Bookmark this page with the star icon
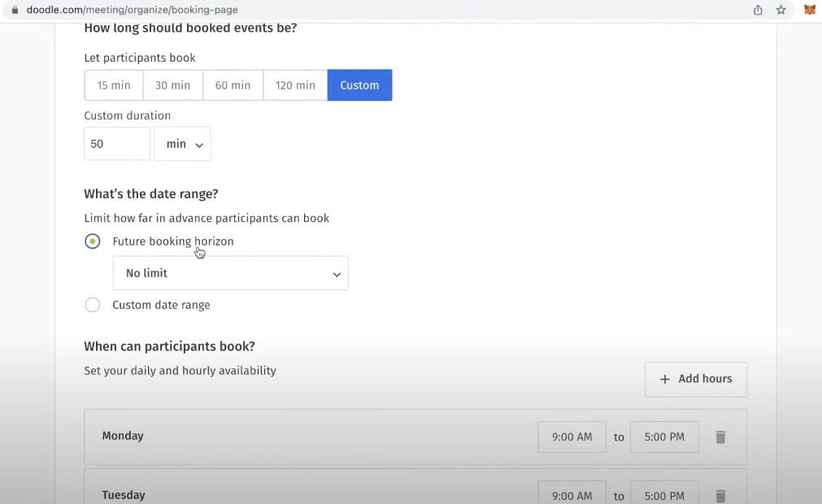 [x=781, y=10]
